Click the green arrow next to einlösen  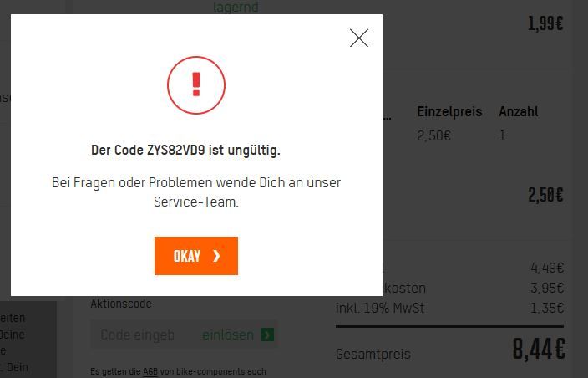point(267,335)
